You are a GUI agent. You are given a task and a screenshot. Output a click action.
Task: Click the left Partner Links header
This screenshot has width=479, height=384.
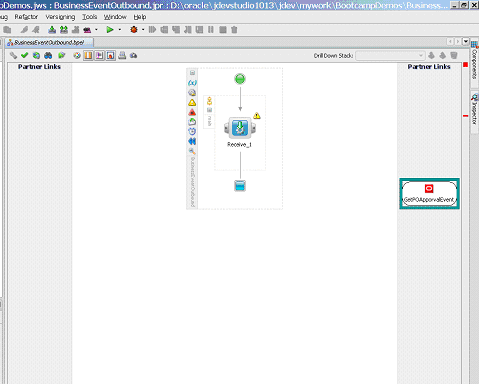coord(39,67)
